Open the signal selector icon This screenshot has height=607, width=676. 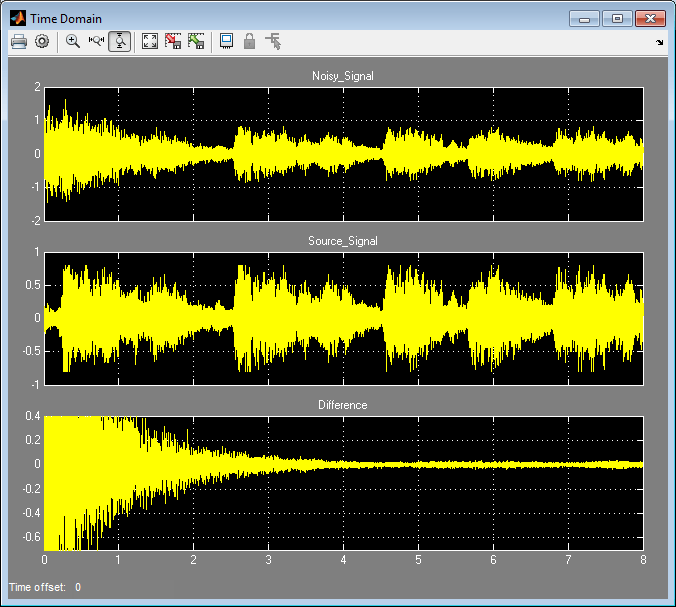point(273,42)
